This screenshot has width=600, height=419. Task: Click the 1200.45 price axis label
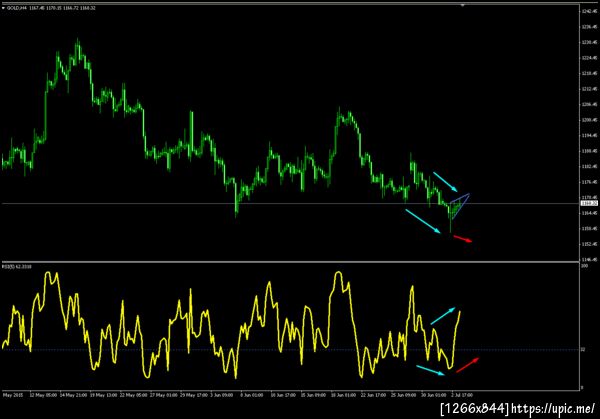click(x=589, y=120)
